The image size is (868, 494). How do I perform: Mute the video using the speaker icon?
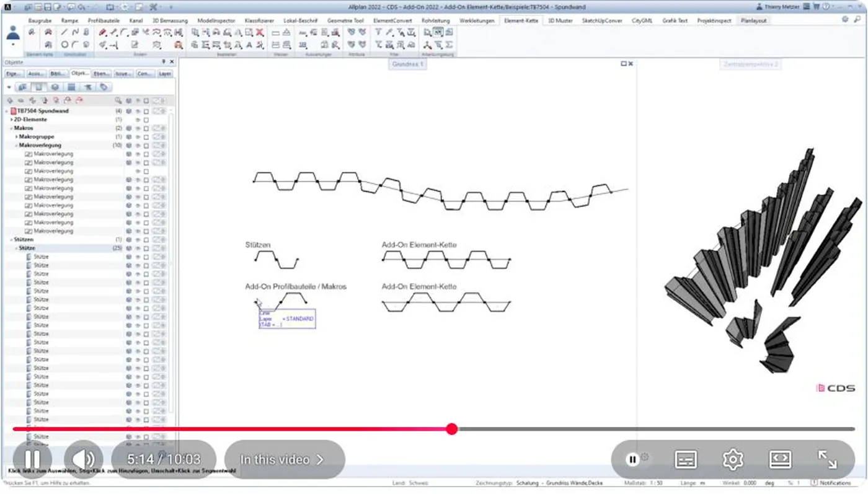pyautogui.click(x=83, y=459)
